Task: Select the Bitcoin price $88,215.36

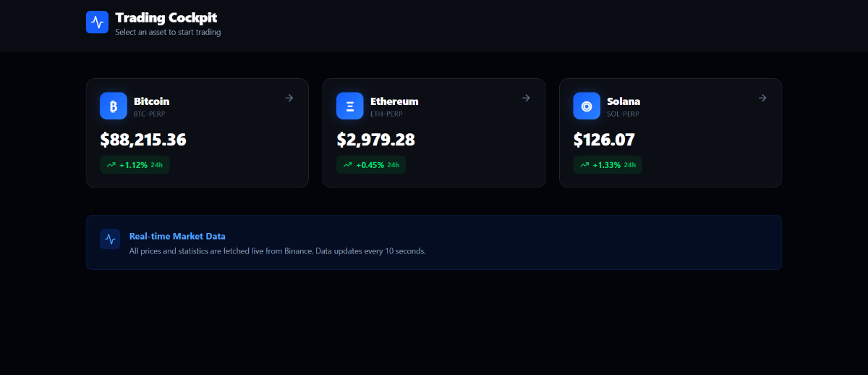Action: [x=143, y=140]
